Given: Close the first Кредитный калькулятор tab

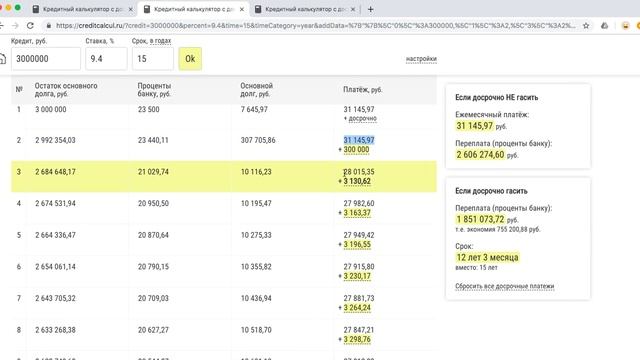Looking at the screenshot, I should click(131, 9).
